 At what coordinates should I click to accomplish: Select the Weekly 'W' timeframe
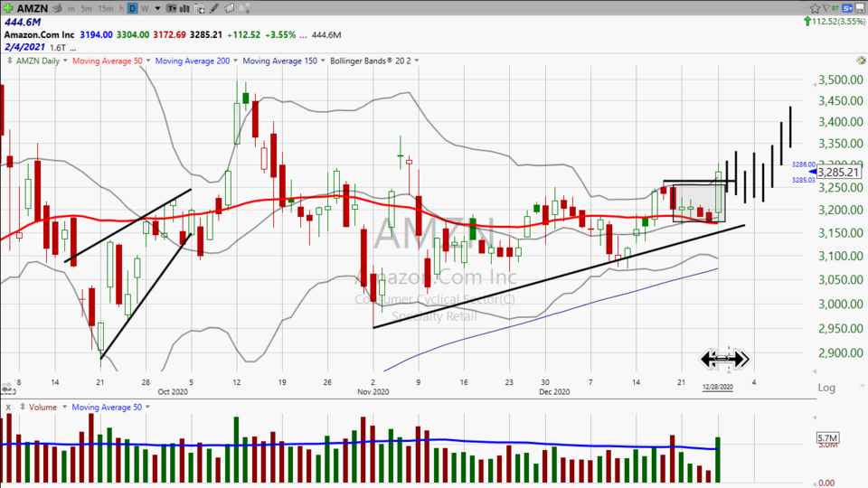click(145, 9)
